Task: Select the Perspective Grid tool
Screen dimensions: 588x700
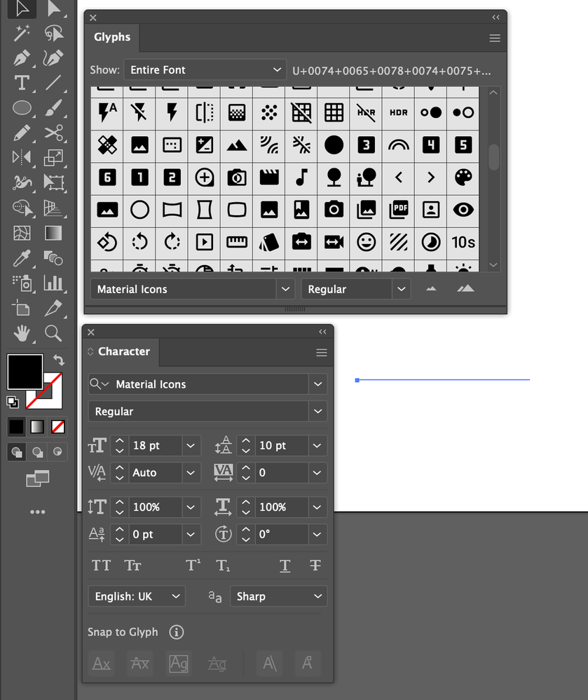Action: (x=53, y=208)
